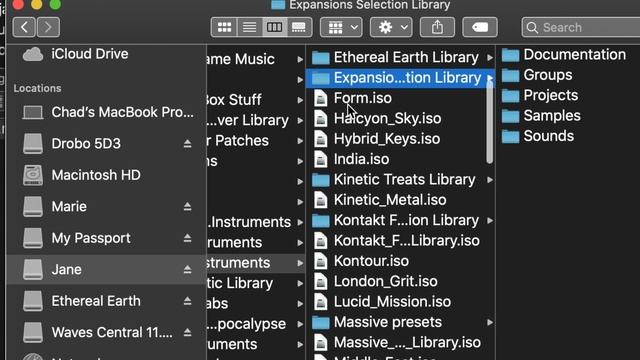This screenshot has width=640, height=360.
Task: Eject the Ethereal Earth volume
Action: [x=187, y=301]
